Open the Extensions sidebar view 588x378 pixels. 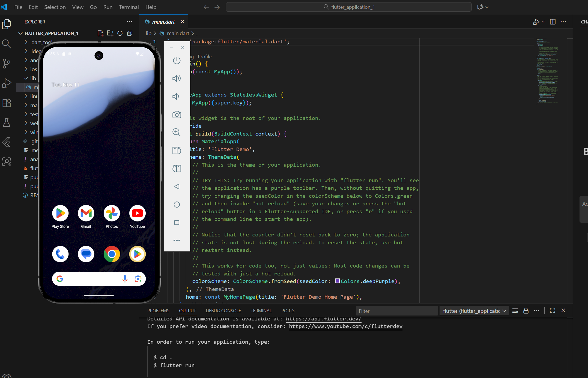tap(7, 103)
